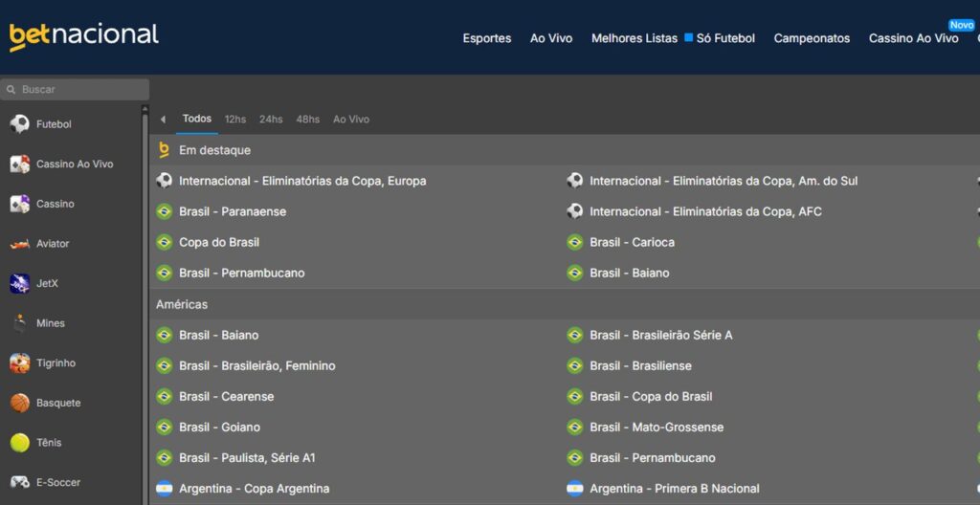
Task: Open Esportes in the top navigation
Action: coord(487,38)
